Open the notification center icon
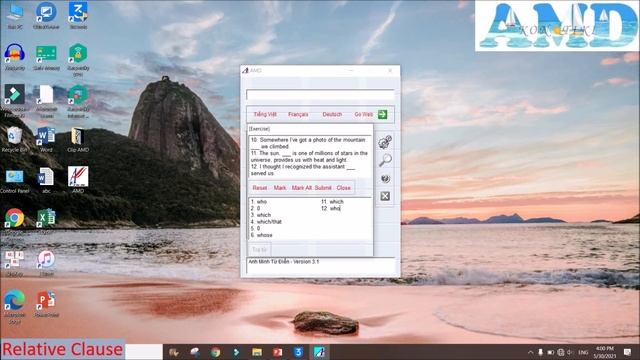Screen dimensions: 640x360 (x=627, y=352)
